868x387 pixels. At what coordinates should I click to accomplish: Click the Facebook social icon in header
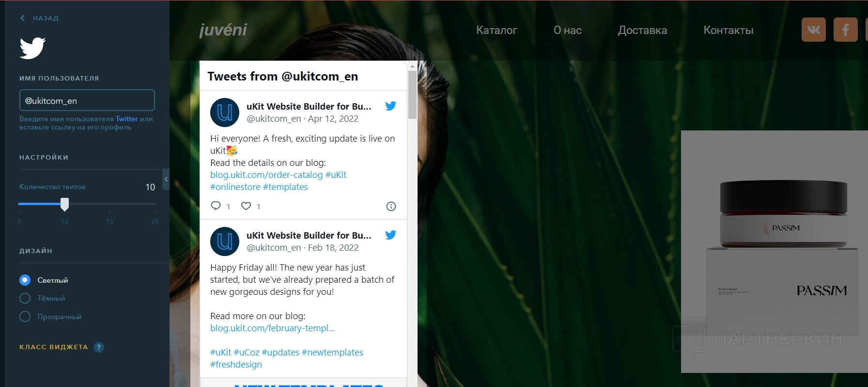coord(845,30)
